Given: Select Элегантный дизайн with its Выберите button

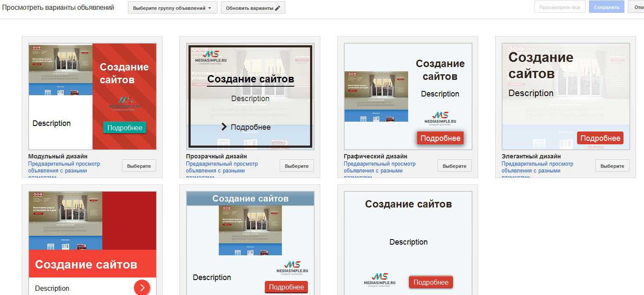Looking at the screenshot, I should click(x=612, y=166).
